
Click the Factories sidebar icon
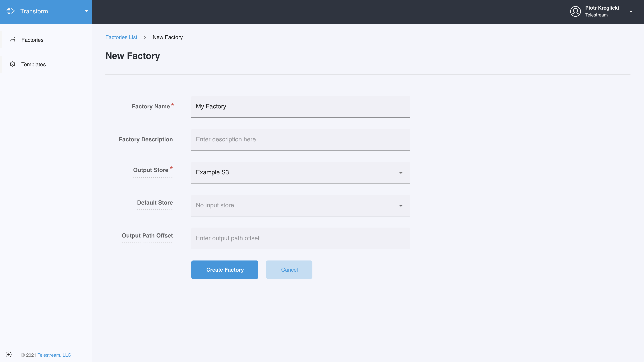[x=12, y=40]
